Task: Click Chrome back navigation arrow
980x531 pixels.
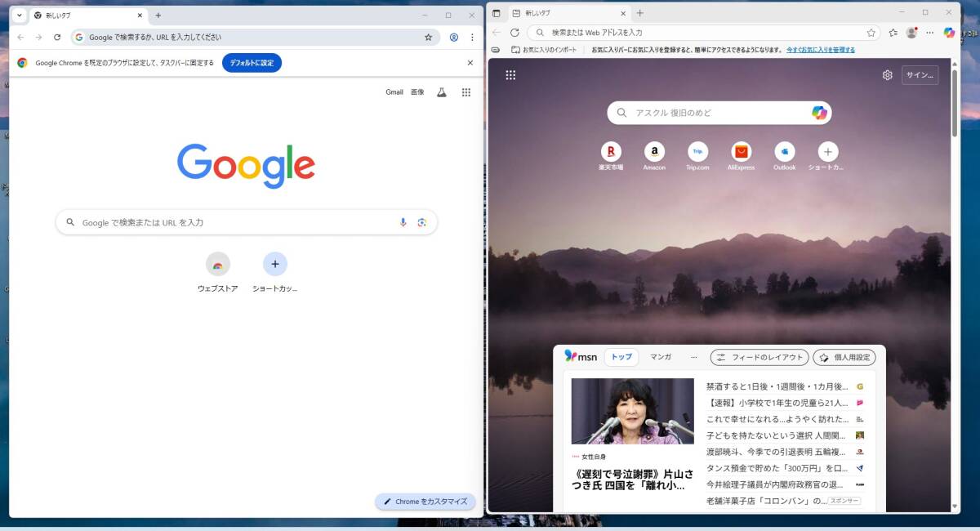Action: pos(20,37)
